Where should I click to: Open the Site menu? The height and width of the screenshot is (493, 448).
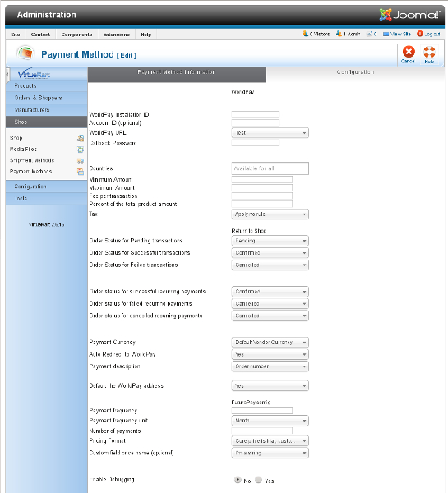coord(16,35)
